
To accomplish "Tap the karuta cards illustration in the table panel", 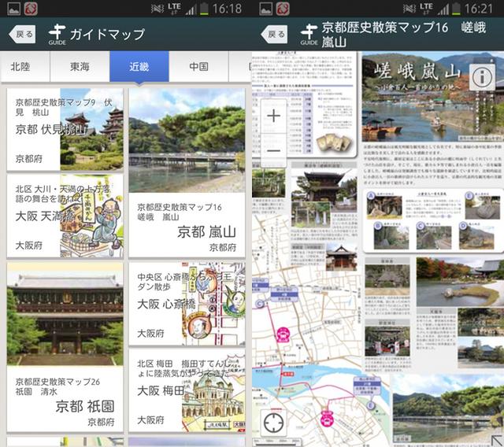I will pyautogui.click(x=334, y=143).
